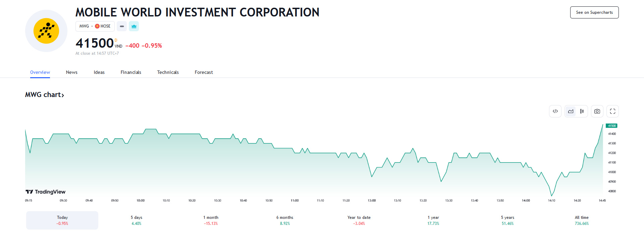Switch to area chart style
Viewport: 644px width, 243px height.
[571, 111]
